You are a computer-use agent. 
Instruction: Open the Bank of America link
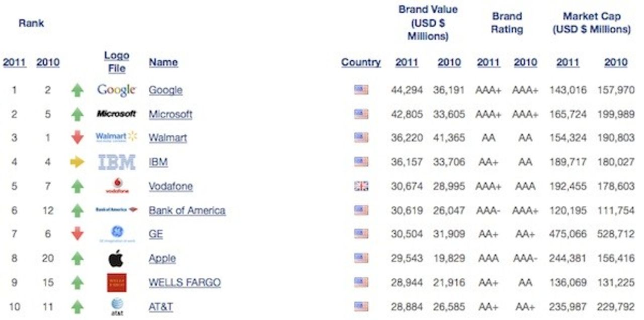(x=187, y=210)
